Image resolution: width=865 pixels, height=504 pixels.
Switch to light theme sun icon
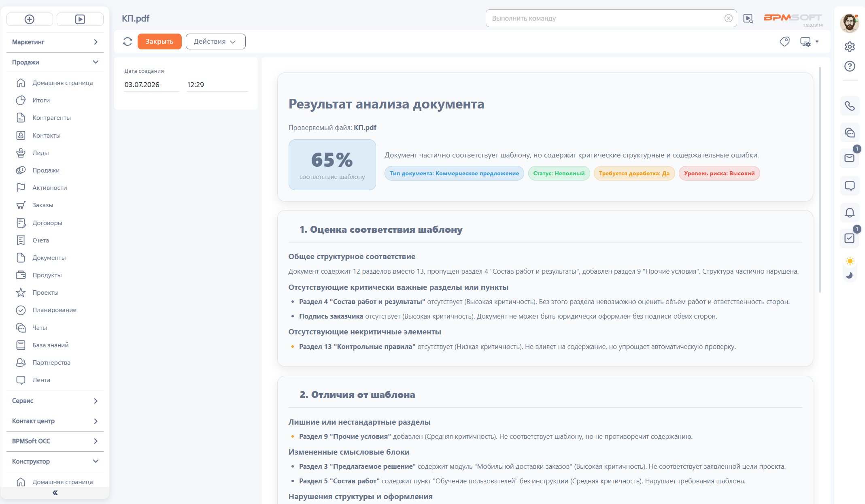pos(850,261)
